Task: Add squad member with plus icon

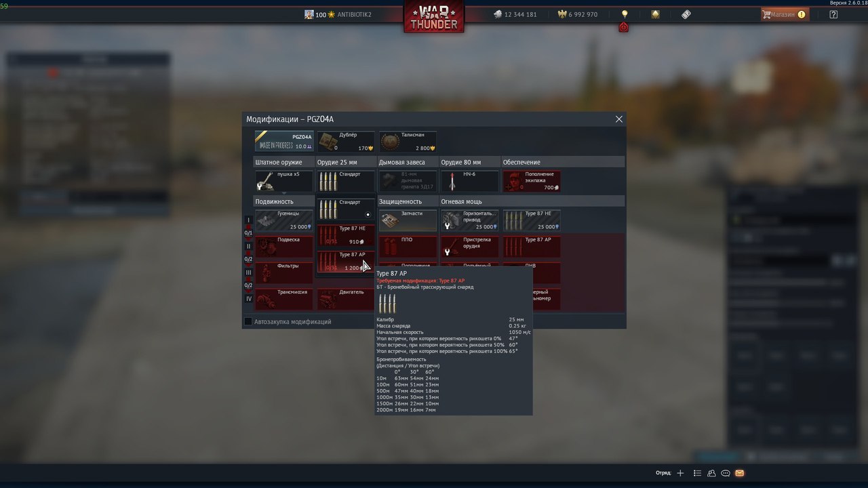Action: coord(680,473)
